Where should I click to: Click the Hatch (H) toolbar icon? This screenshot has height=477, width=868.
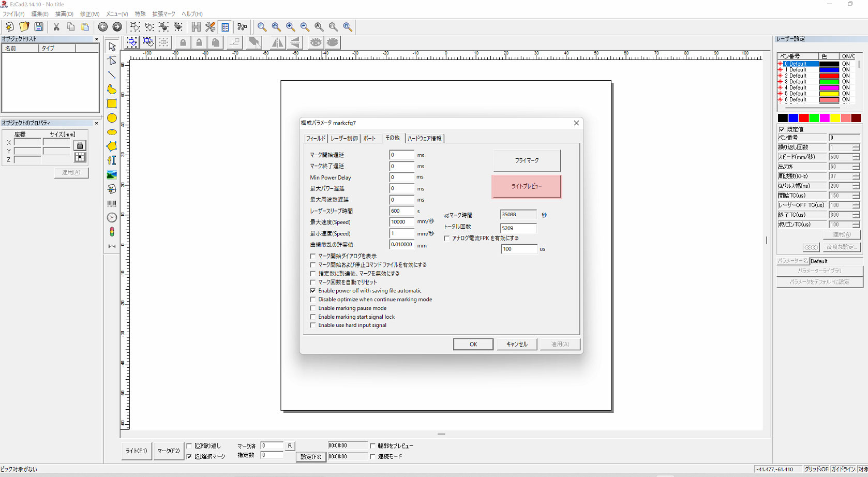click(196, 27)
